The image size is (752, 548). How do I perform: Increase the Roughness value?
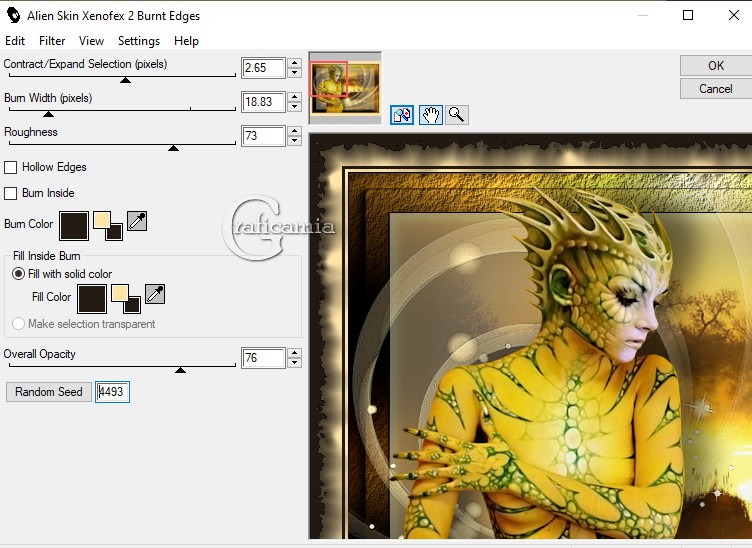point(294,131)
